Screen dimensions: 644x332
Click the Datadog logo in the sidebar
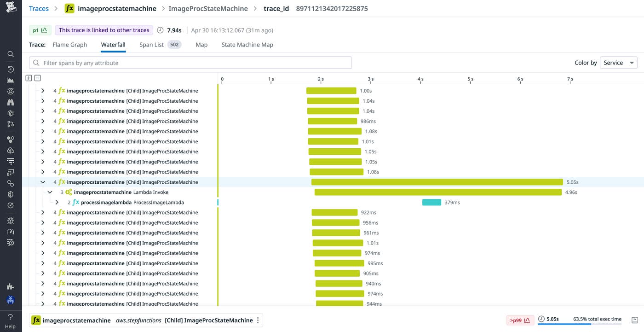coord(11,8)
